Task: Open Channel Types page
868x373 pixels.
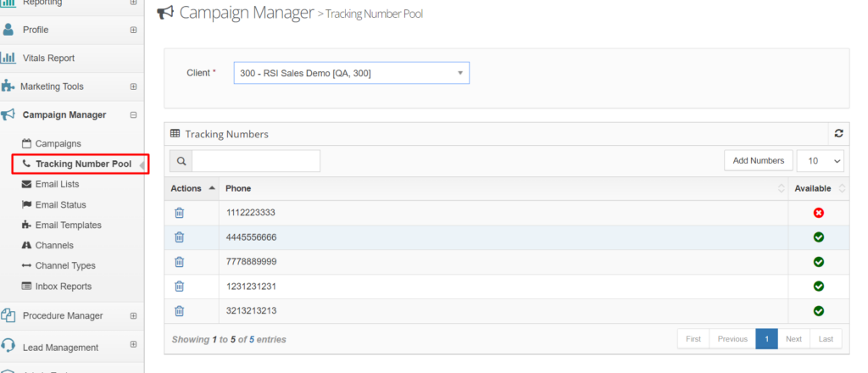Action: coord(65,265)
